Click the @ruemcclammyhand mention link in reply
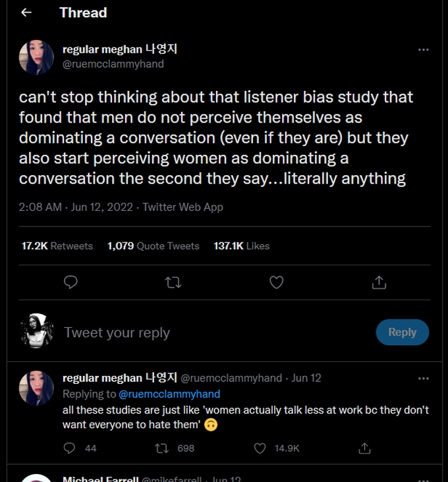The width and height of the screenshot is (448, 482). (169, 394)
